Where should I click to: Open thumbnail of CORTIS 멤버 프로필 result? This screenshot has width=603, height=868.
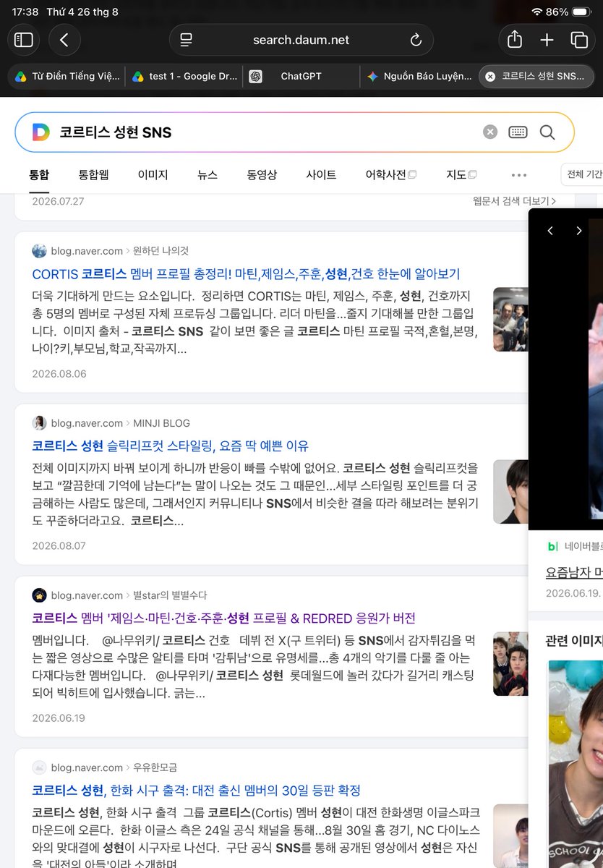[x=510, y=320]
